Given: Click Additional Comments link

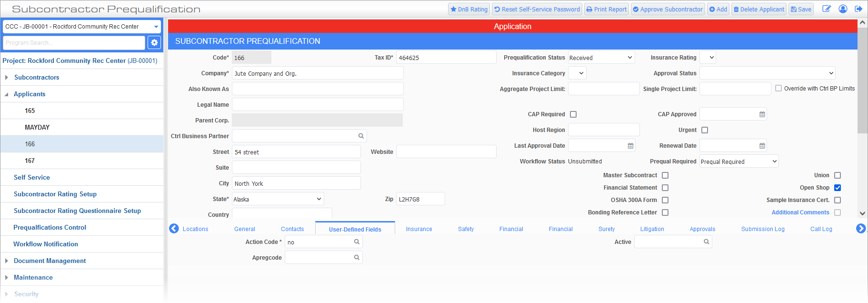Looking at the screenshot, I should [x=800, y=212].
